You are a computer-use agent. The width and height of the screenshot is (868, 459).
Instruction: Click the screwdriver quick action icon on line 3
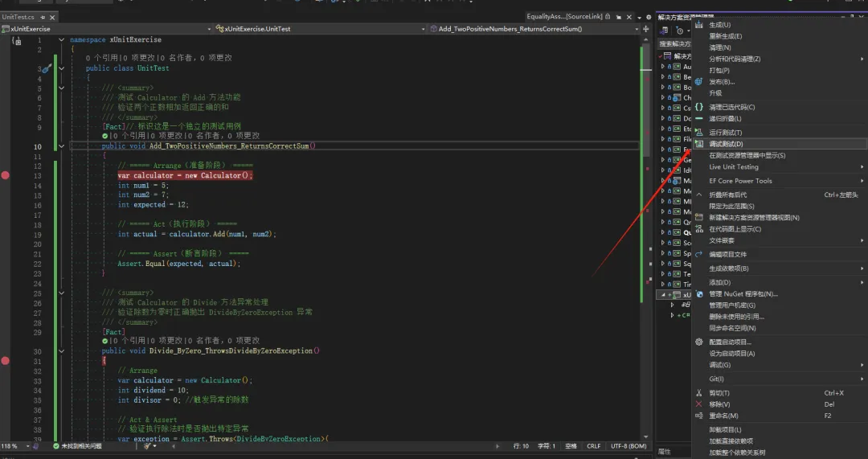47,68
